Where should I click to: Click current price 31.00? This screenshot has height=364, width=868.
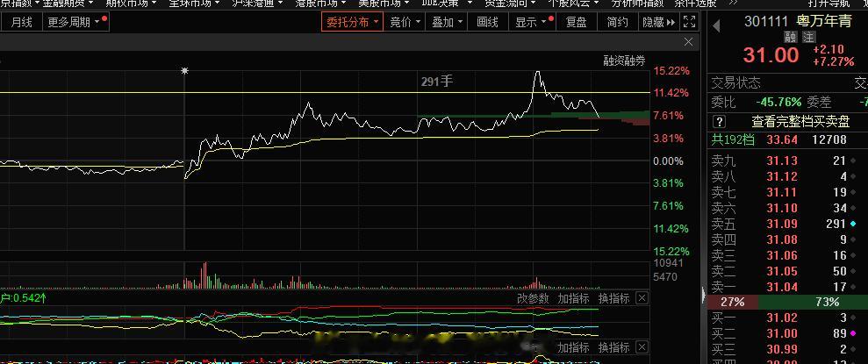(771, 55)
